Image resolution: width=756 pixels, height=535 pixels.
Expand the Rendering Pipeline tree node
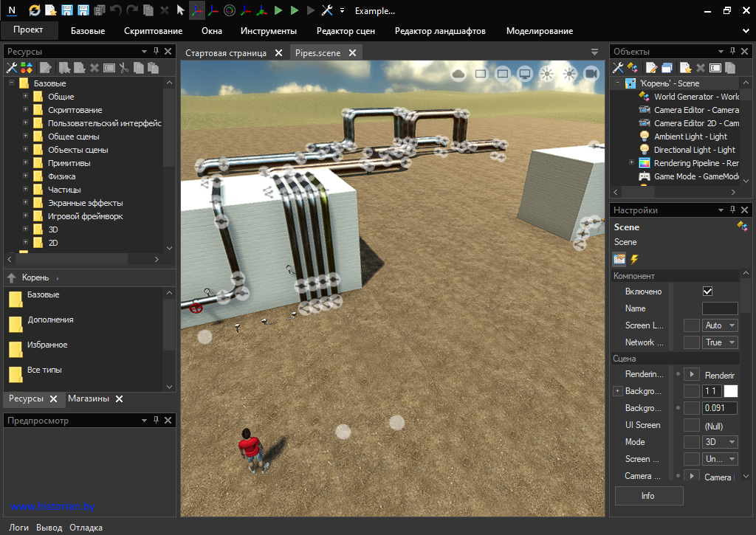pyautogui.click(x=631, y=163)
